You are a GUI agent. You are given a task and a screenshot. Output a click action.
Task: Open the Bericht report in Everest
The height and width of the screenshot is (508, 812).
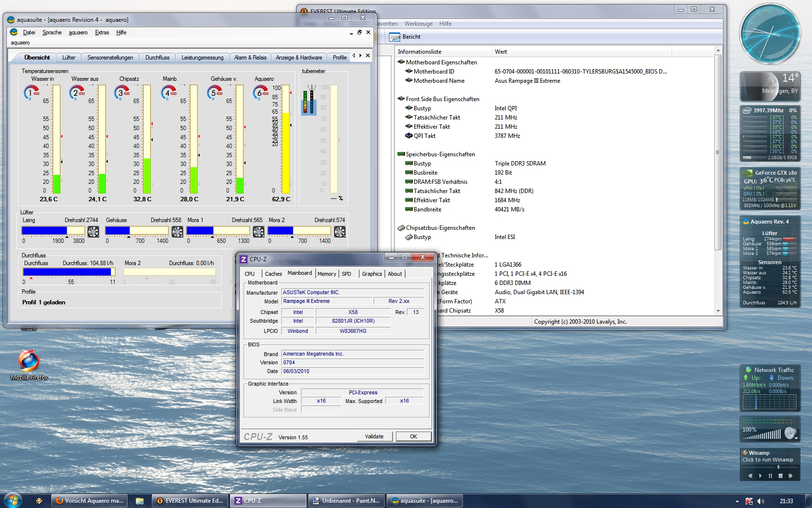405,37
